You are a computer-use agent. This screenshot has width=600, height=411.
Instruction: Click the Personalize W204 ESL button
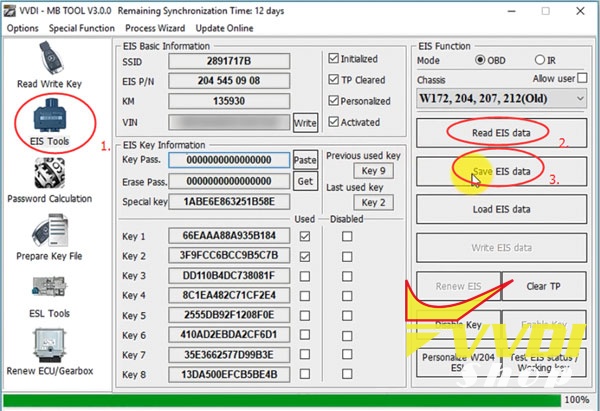[x=458, y=362]
